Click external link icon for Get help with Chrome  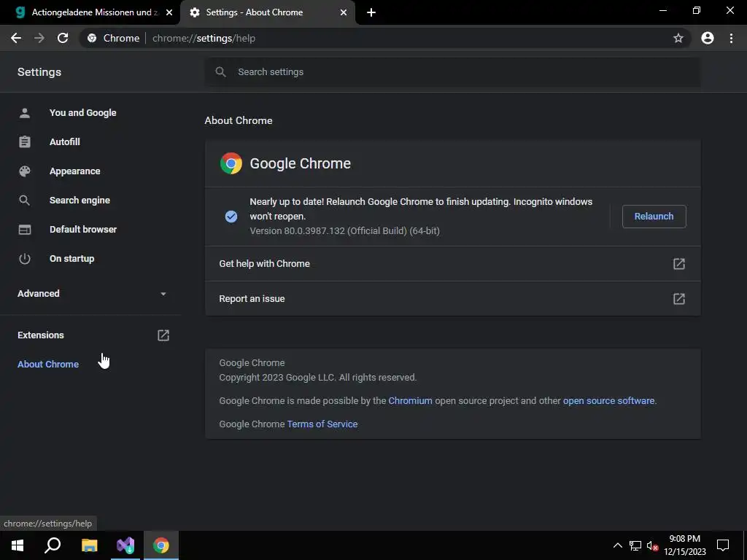[x=679, y=264]
